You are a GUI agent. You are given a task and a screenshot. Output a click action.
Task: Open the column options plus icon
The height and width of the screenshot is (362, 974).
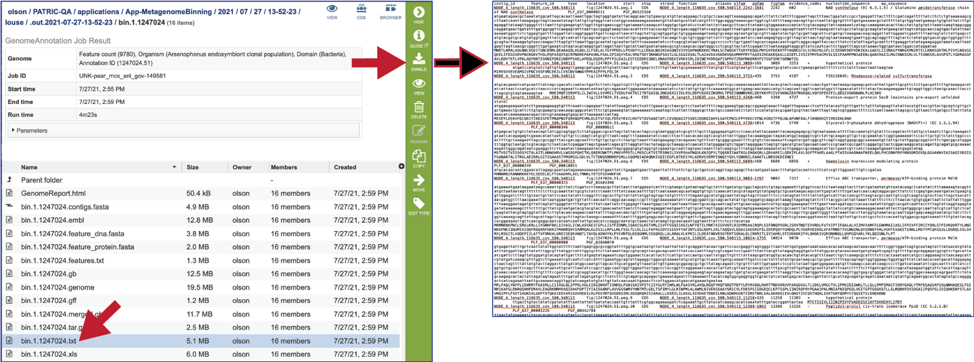click(x=401, y=166)
